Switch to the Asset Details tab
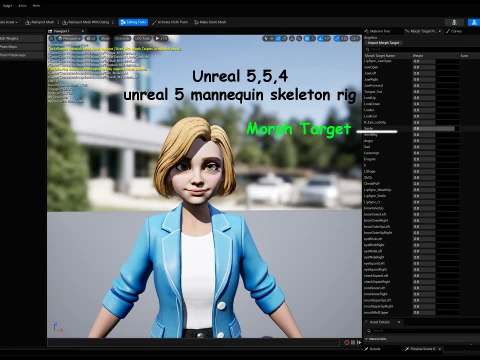The height and width of the screenshot is (360, 480). [x=379, y=322]
